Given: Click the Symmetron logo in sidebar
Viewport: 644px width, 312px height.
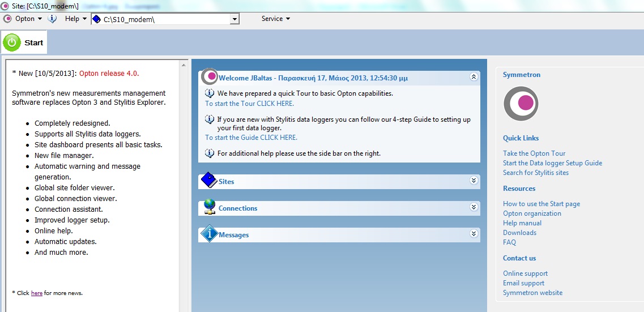Looking at the screenshot, I should click(x=521, y=104).
